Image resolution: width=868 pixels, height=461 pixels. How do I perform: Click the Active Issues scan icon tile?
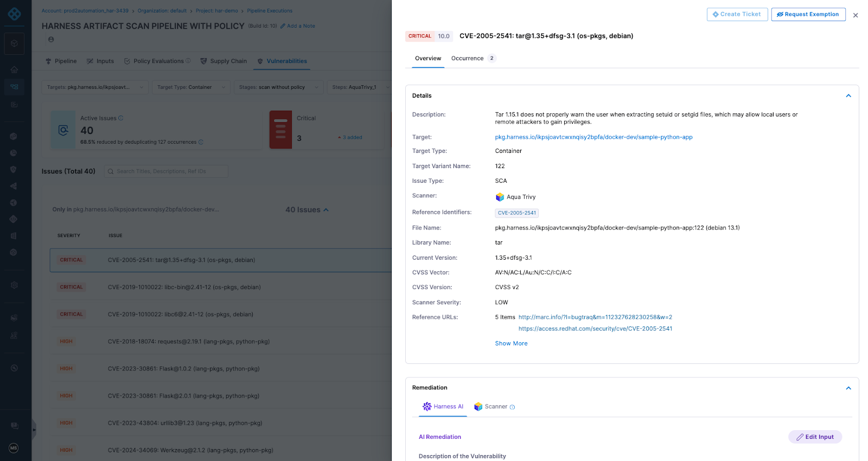click(63, 130)
